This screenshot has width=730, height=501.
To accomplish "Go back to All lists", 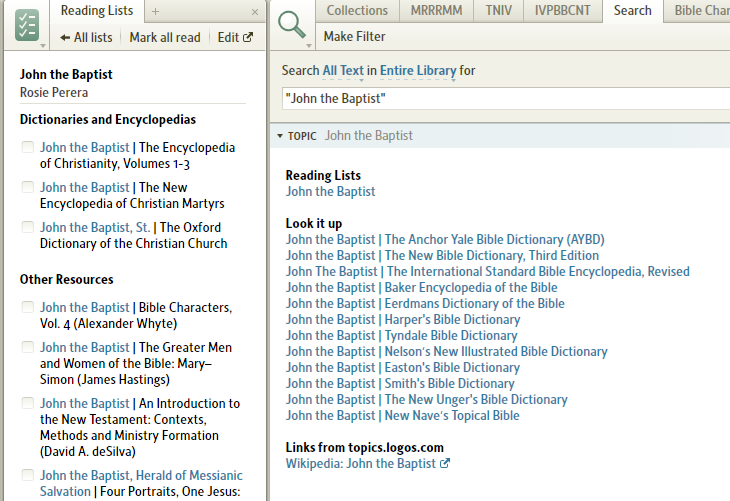I will click(86, 37).
